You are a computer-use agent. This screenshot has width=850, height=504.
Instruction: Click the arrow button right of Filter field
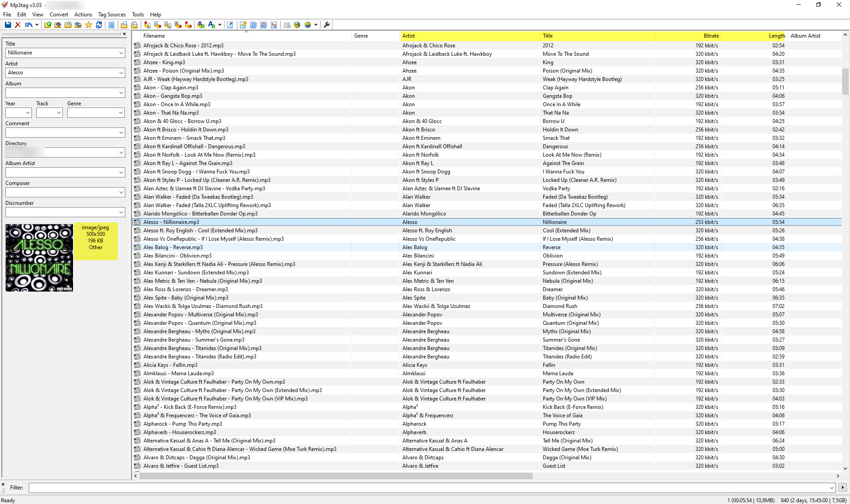click(842, 488)
